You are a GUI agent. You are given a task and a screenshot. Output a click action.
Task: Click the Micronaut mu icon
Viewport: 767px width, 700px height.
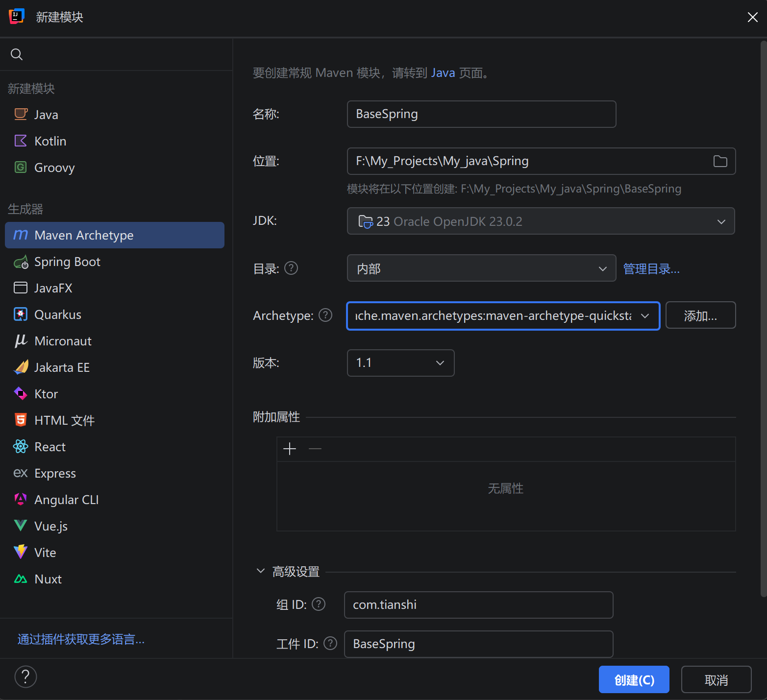21,340
